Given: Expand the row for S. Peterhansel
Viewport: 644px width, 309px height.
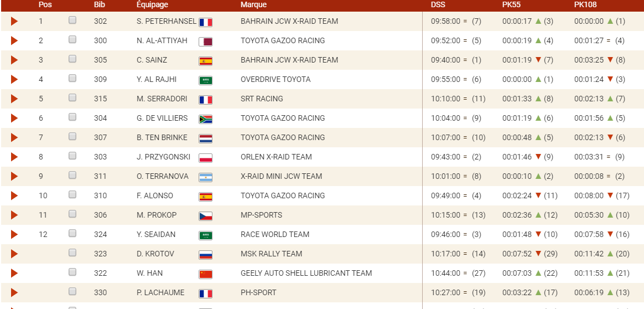Looking at the screenshot, I should 14,22.
